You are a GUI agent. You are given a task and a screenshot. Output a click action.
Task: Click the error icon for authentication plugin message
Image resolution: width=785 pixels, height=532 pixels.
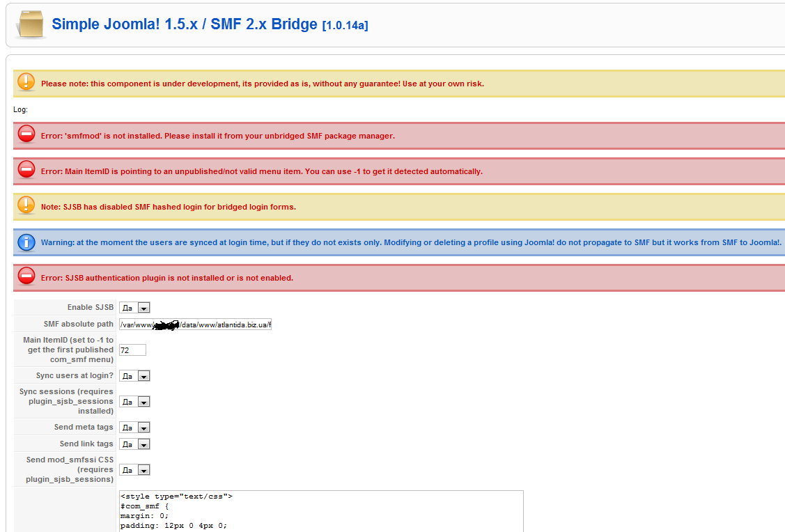click(26, 276)
